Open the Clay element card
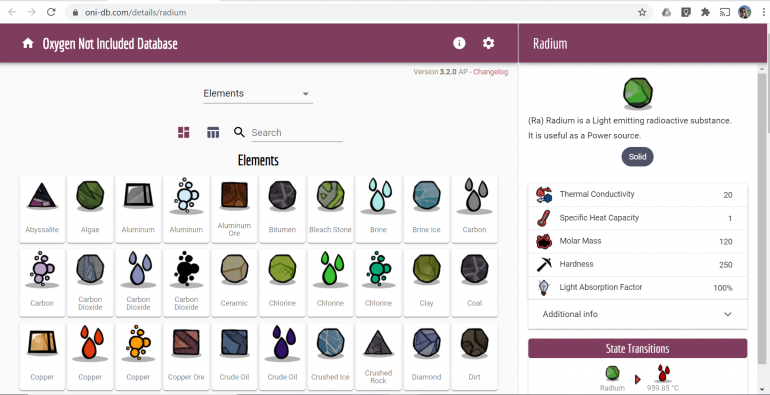 coord(427,282)
